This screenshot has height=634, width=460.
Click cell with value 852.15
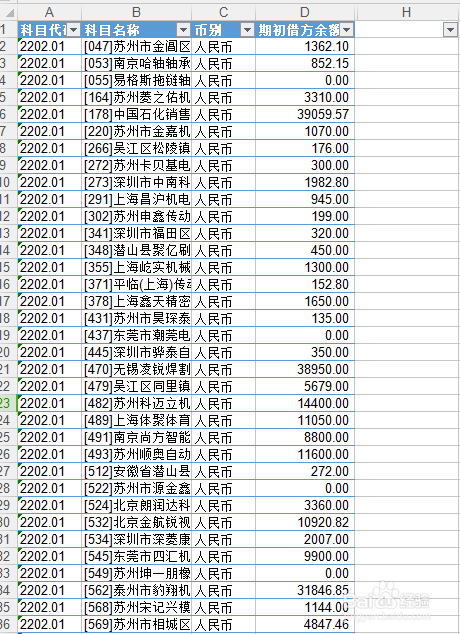point(305,63)
